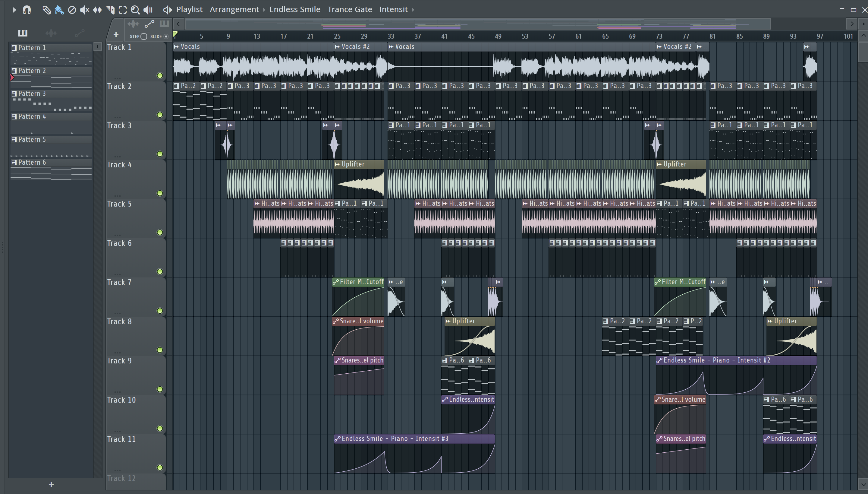Image resolution: width=868 pixels, height=494 pixels.
Task: Open the snap magnet options
Action: 27,10
